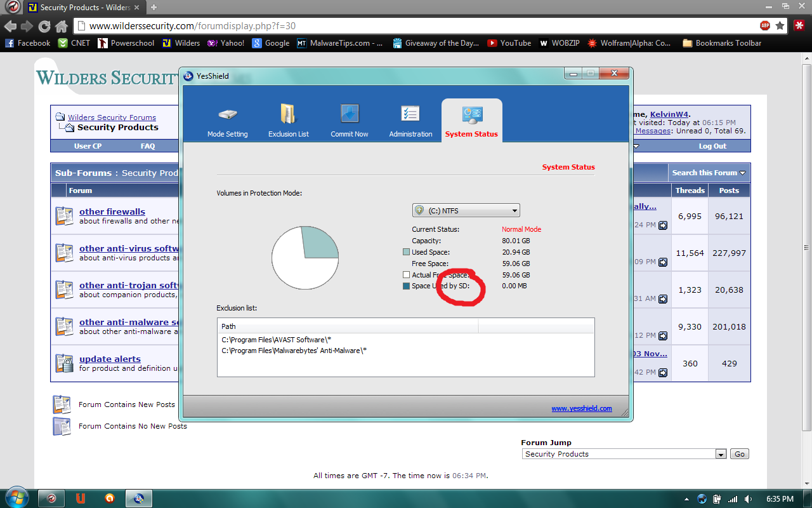The width and height of the screenshot is (812, 508).
Task: Click the Go button beside Forum Jump
Action: tap(740, 454)
